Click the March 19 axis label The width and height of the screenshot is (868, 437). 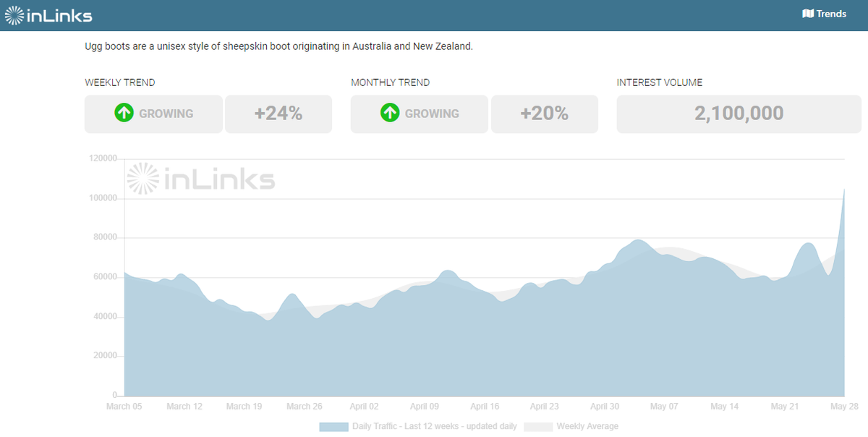click(244, 407)
